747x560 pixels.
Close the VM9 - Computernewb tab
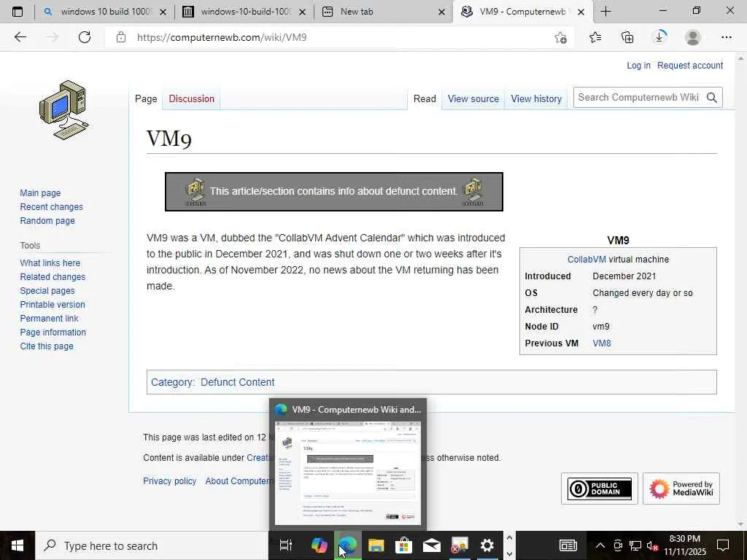click(x=581, y=12)
